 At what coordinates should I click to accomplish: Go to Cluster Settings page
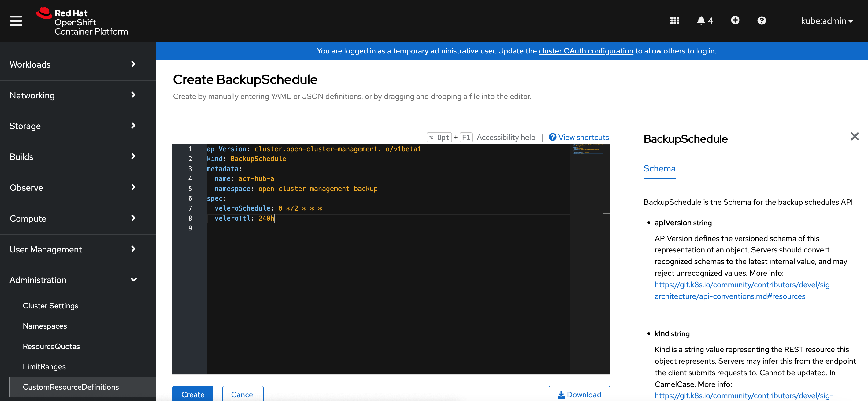(50, 306)
